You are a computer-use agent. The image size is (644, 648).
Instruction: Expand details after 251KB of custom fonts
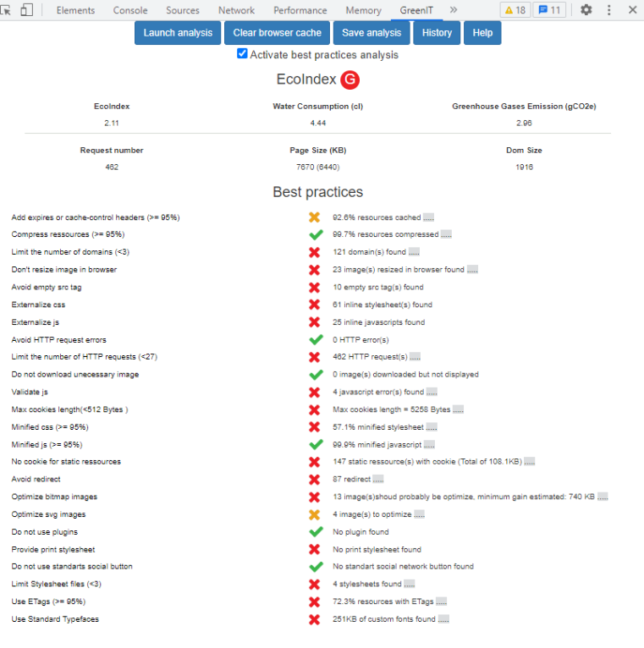point(444,619)
